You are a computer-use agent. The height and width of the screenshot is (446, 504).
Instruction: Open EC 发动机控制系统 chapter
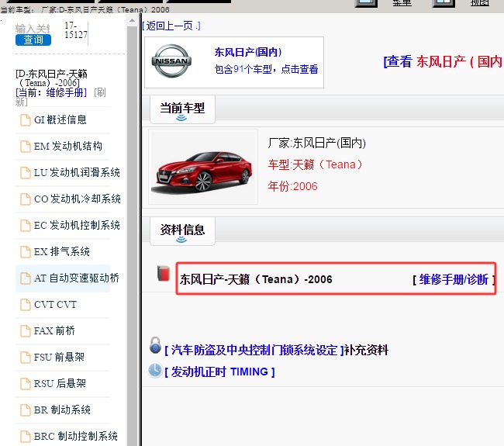[77, 225]
